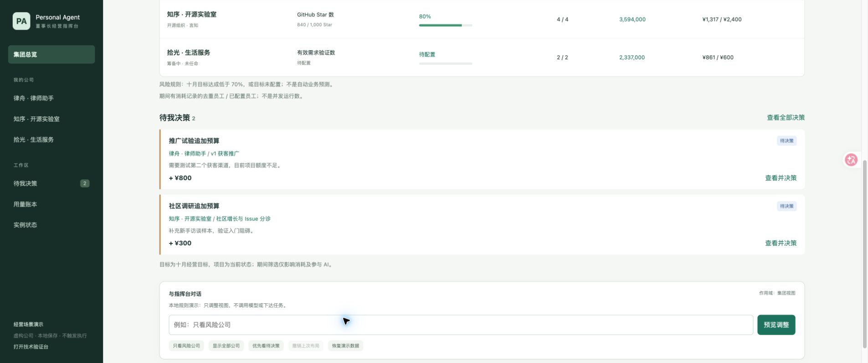Click the 与指挥台对话 heading
This screenshot has width=868, height=363.
[185, 294]
